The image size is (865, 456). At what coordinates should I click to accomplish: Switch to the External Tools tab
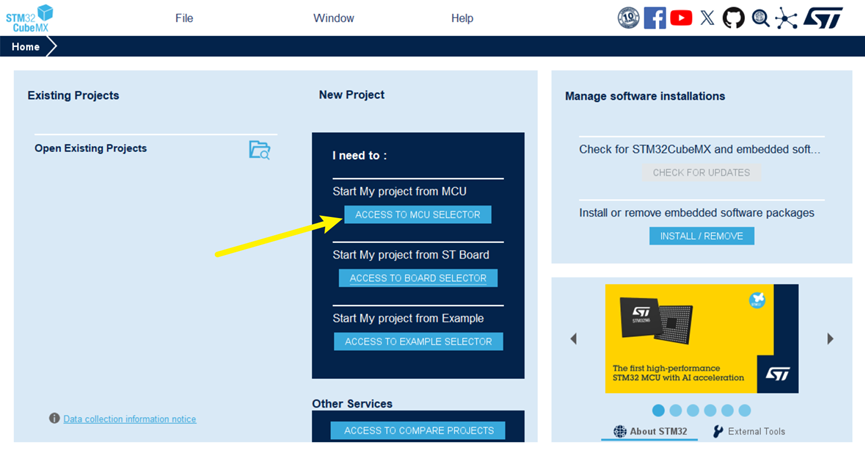749,431
